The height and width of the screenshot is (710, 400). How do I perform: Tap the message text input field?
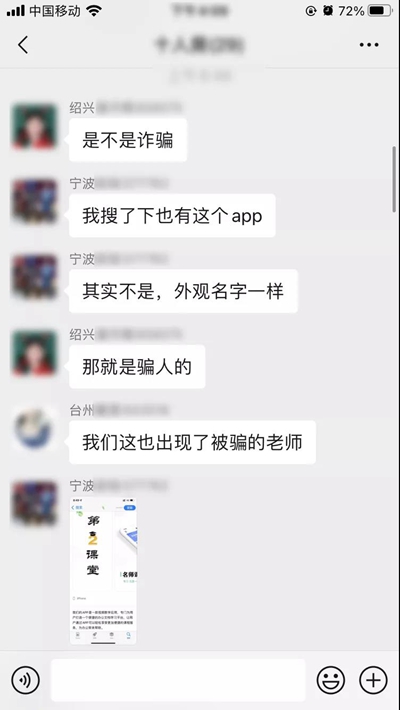pos(178,680)
